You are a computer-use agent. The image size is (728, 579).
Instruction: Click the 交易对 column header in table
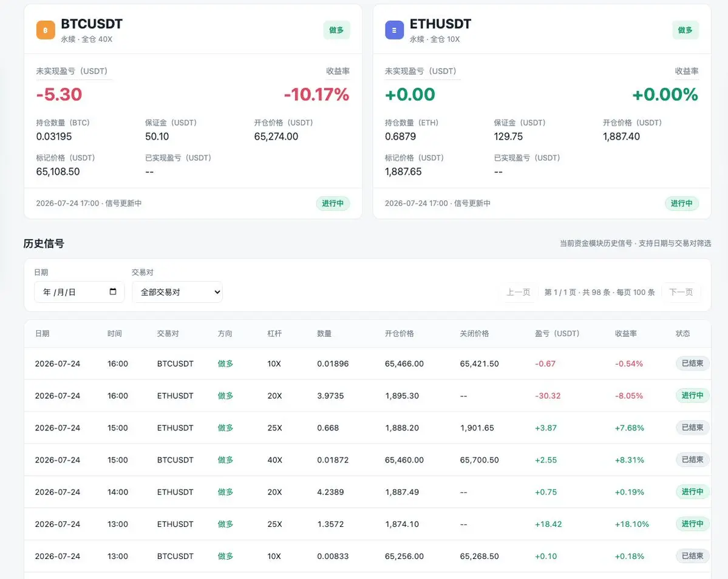(x=168, y=334)
